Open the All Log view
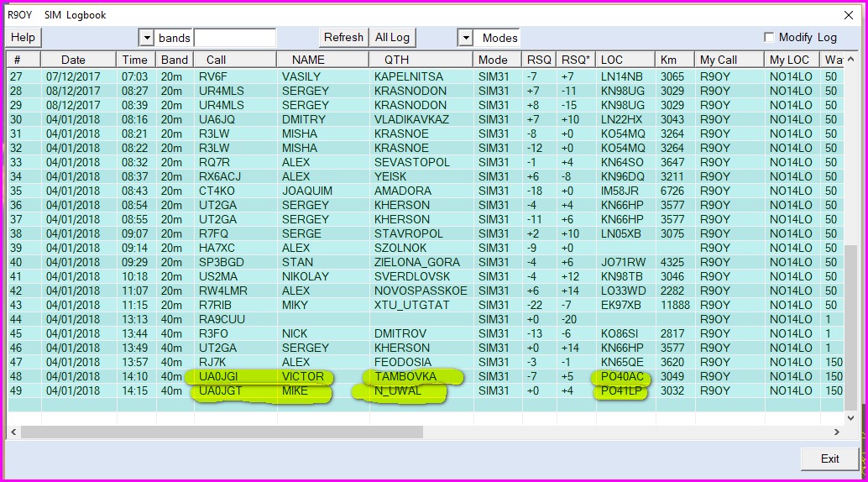The height and width of the screenshot is (482, 868). [392, 38]
